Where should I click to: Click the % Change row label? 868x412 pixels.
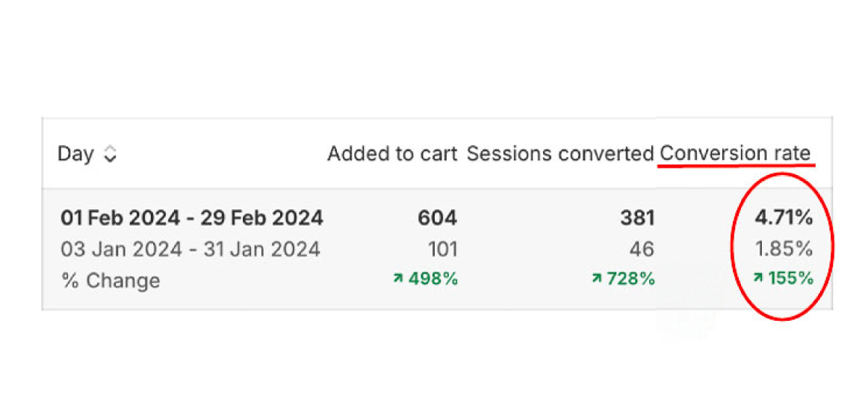(x=111, y=280)
